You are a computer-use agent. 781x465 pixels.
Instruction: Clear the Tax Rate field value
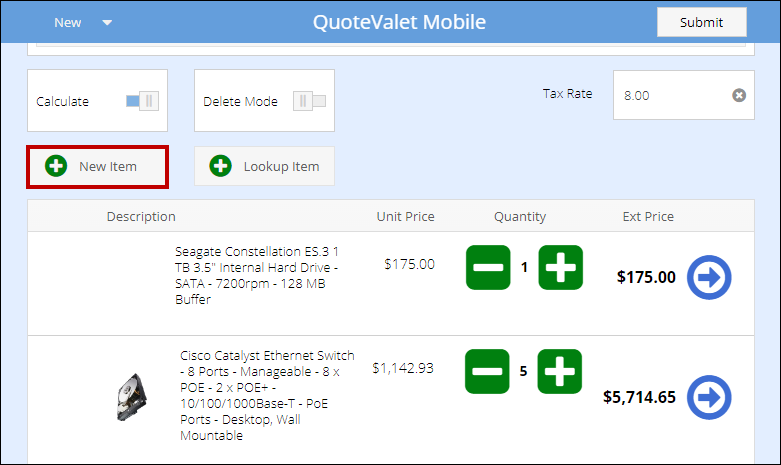(x=739, y=95)
